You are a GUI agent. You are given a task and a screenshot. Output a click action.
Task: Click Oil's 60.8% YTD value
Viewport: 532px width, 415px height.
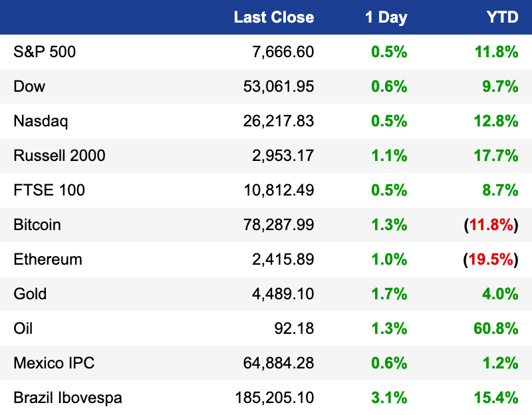[x=496, y=329]
